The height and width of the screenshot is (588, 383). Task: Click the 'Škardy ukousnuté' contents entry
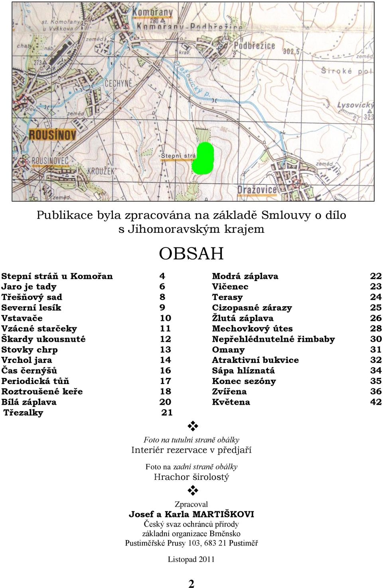pos(43,339)
